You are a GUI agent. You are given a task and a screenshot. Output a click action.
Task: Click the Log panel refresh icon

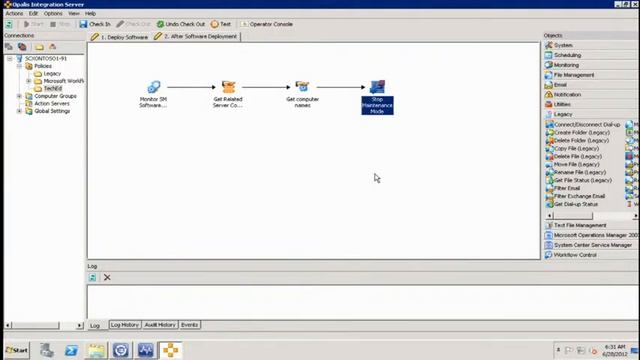(93, 278)
